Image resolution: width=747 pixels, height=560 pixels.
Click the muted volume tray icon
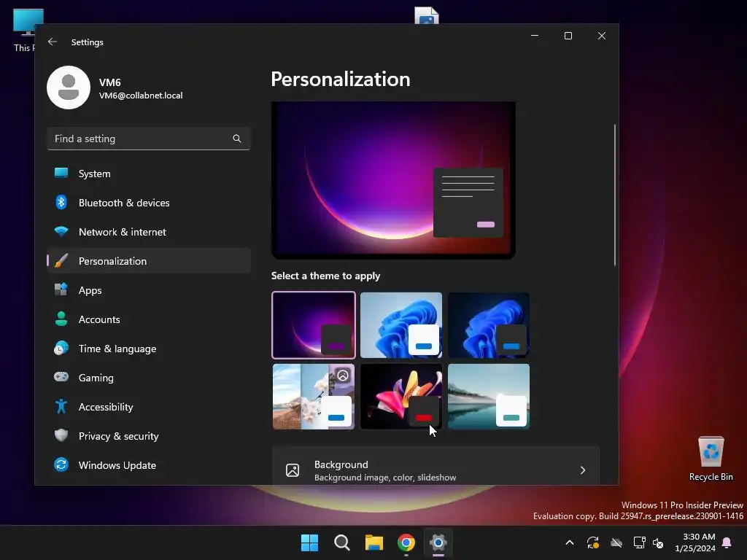[x=659, y=542]
